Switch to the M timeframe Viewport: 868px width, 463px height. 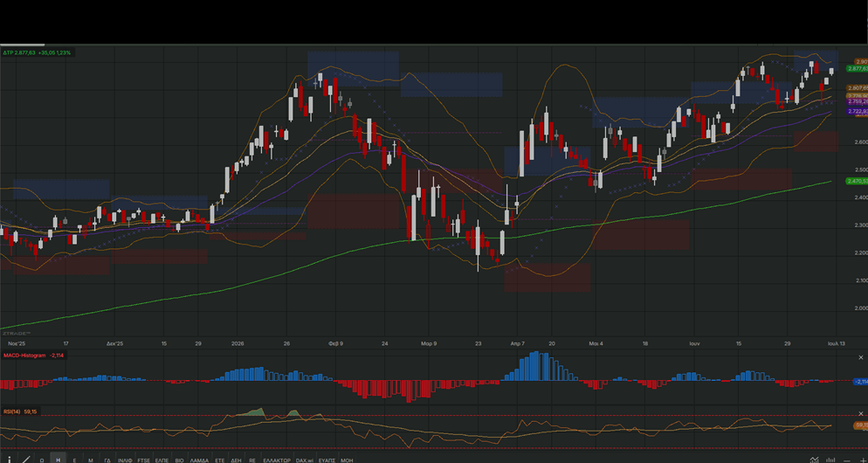tap(91, 460)
